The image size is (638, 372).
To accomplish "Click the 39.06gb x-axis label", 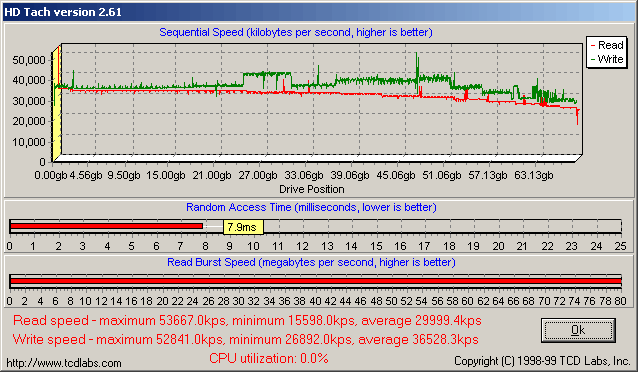I will pyautogui.click(x=350, y=175).
